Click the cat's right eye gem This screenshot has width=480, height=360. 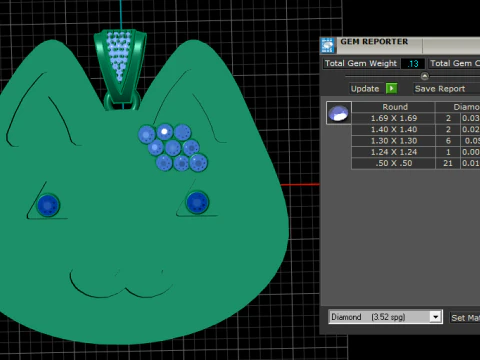[x=197, y=202]
